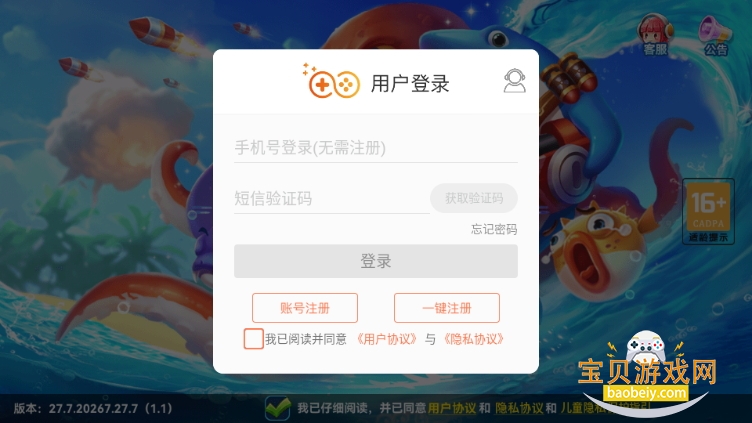
Task: Focus the 短信验证码 SMS code field
Action: 331,199
